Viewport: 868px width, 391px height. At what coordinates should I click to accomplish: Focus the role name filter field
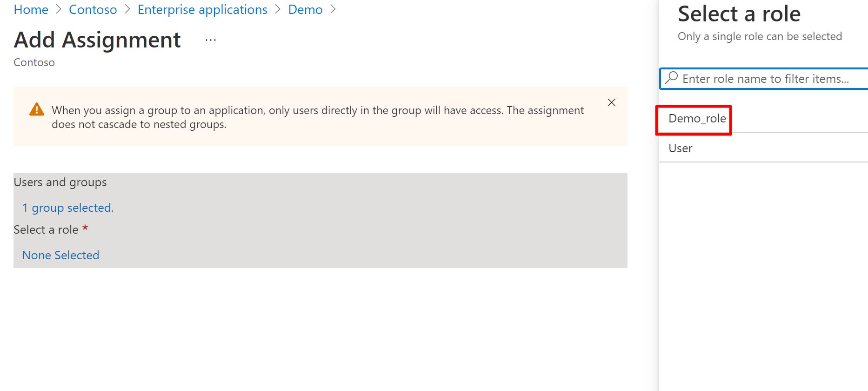pyautogui.click(x=768, y=79)
